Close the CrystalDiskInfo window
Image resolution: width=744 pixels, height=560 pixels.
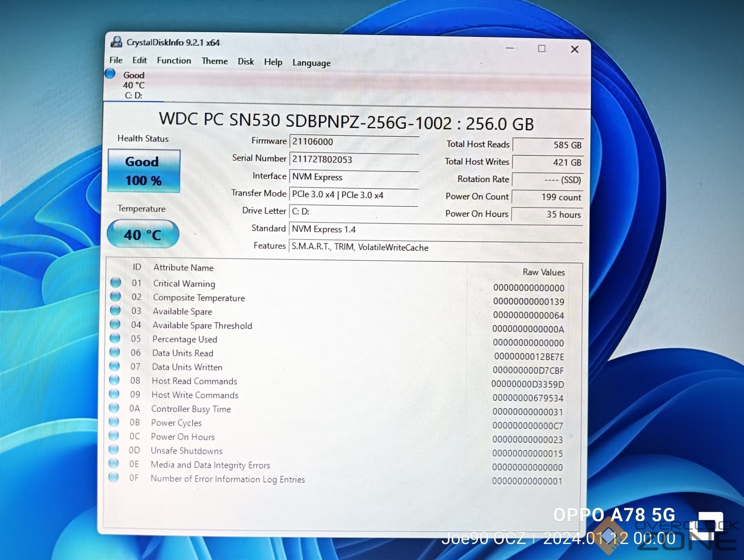point(575,49)
